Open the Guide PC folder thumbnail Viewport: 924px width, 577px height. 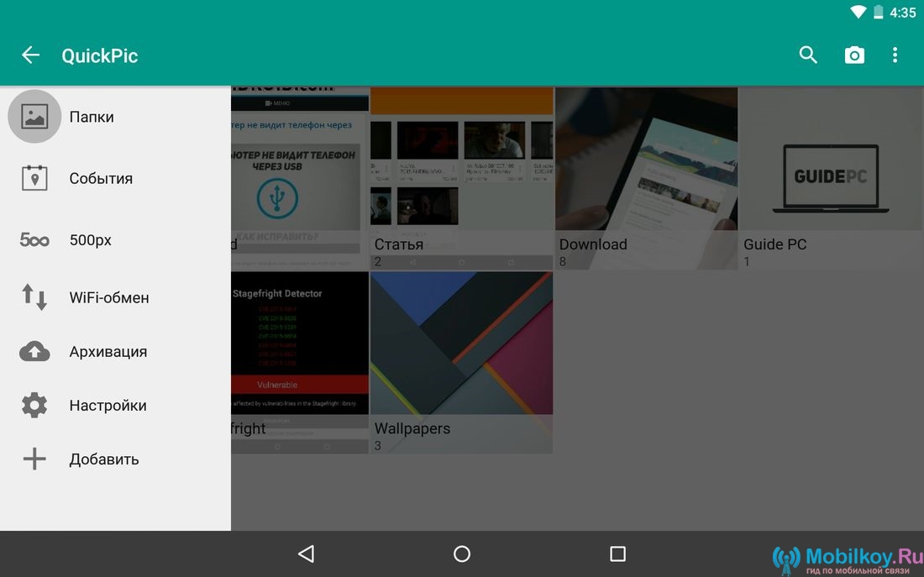831,178
